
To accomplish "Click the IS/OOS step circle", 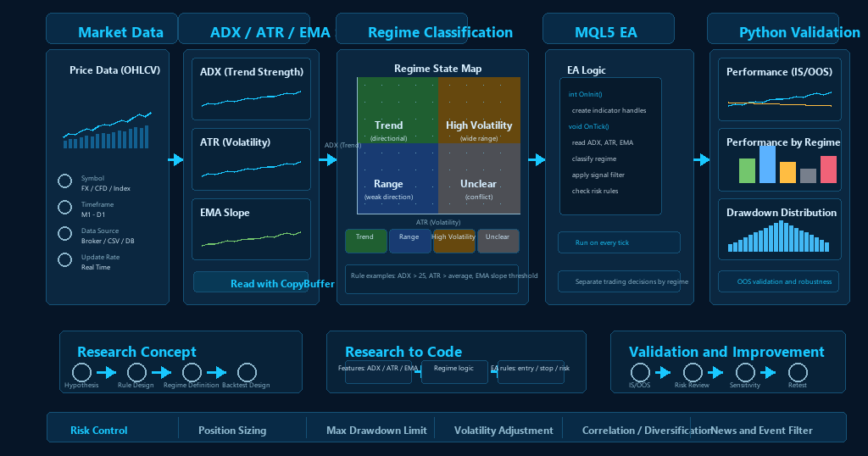I will click(x=640, y=372).
